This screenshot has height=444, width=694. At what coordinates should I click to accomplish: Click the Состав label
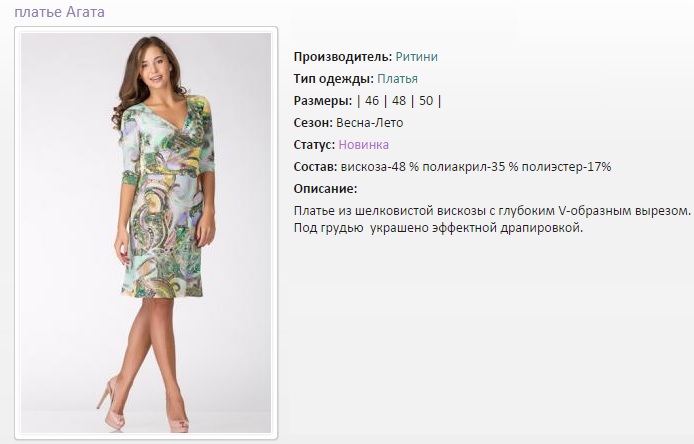pyautogui.click(x=316, y=167)
